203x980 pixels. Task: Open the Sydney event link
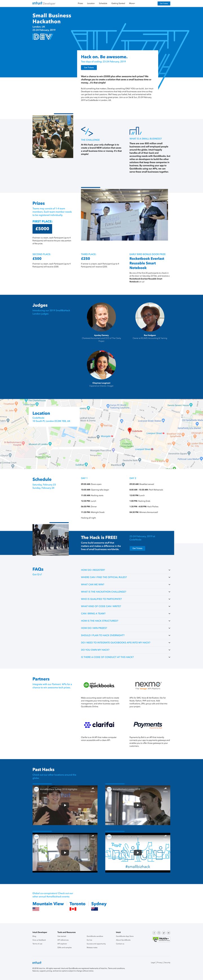tap(99, 903)
